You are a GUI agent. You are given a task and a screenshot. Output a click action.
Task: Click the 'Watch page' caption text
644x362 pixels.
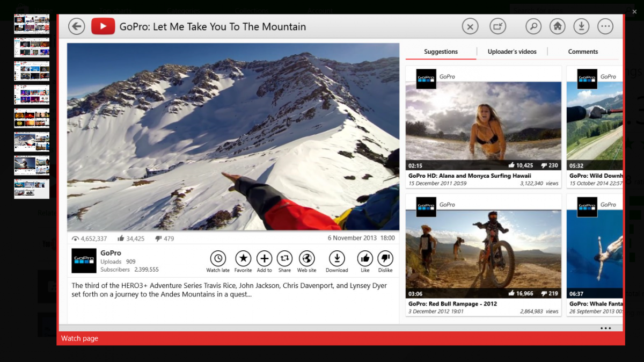pyautogui.click(x=79, y=338)
